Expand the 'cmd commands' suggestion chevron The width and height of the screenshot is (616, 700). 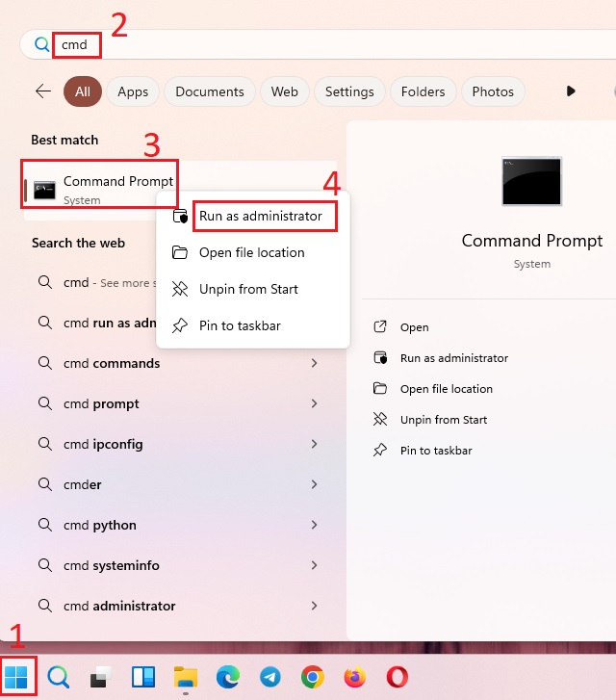[314, 363]
